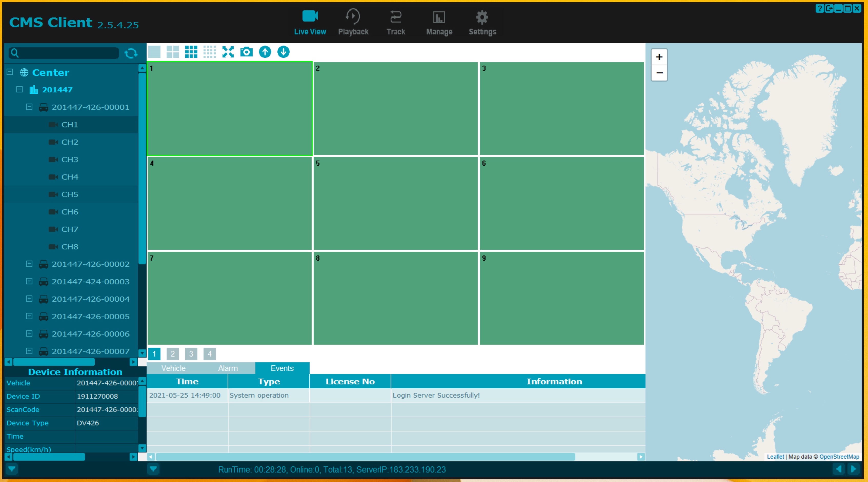Screen dimensions: 868x482
Task: Select channel CH5 in device tree
Action: point(70,194)
